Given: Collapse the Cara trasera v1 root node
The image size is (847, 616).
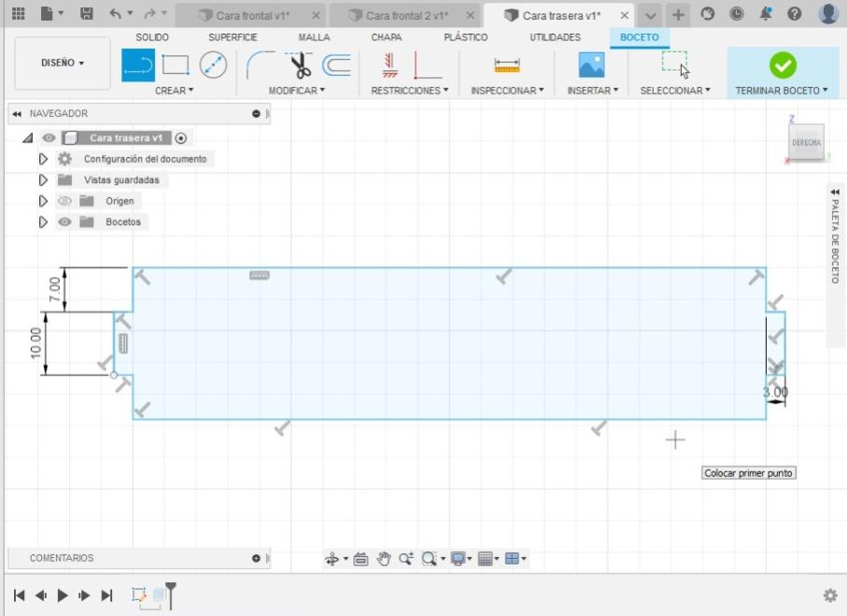Looking at the screenshot, I should pyautogui.click(x=28, y=138).
